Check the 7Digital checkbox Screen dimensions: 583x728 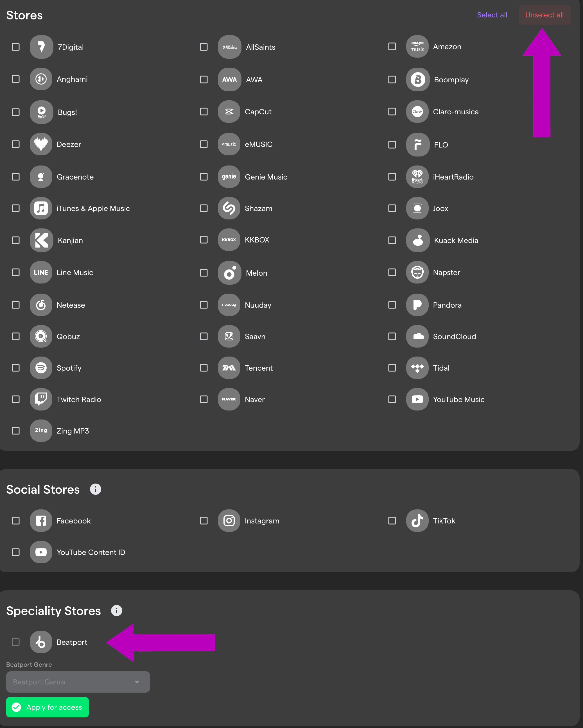16,47
